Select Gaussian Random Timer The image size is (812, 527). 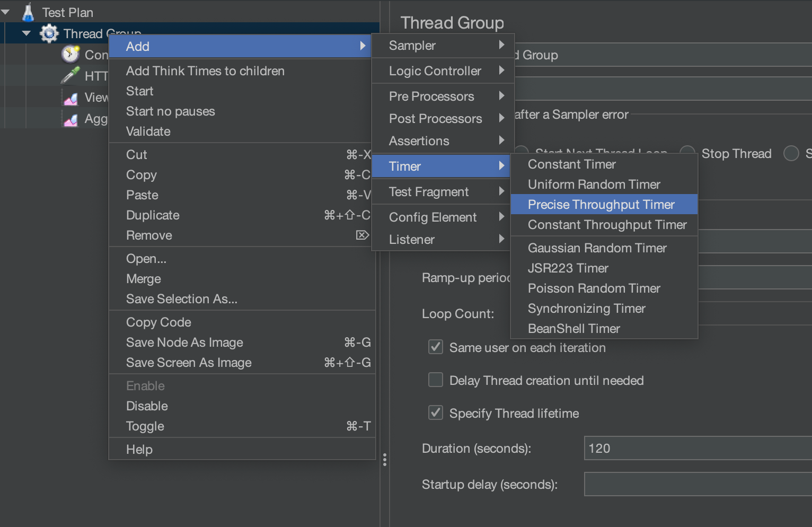pyautogui.click(x=604, y=248)
